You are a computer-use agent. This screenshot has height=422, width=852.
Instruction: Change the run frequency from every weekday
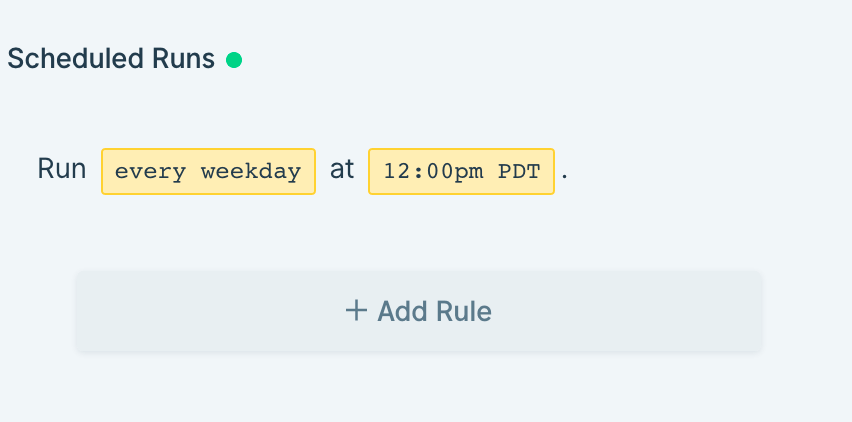(208, 171)
